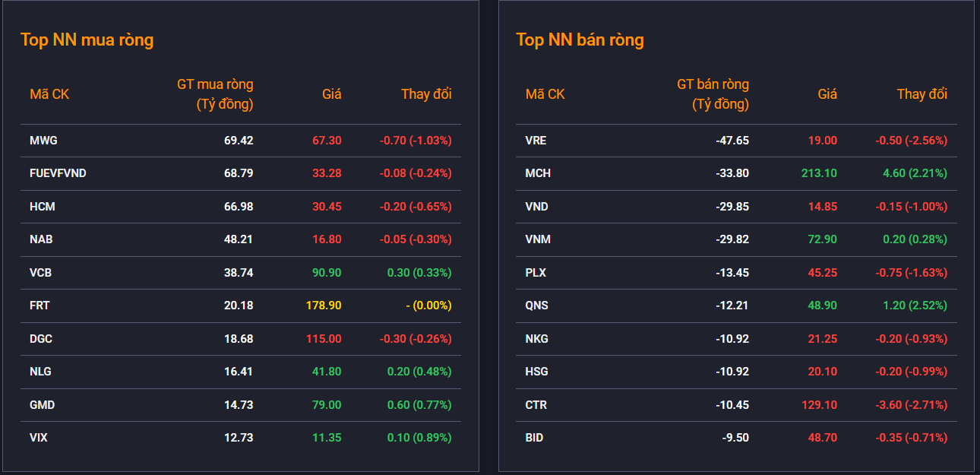The image size is (980, 475).
Task: Select the MCH stock symbol
Action: [x=538, y=173]
